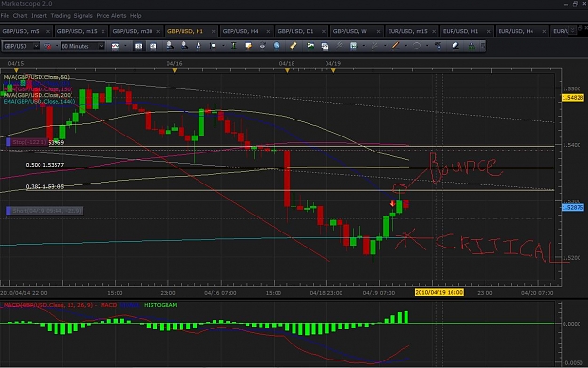Open the 60 Minutes timeframe dropdown
Image resolution: width=588 pixels, height=368 pixels.
[x=83, y=46]
